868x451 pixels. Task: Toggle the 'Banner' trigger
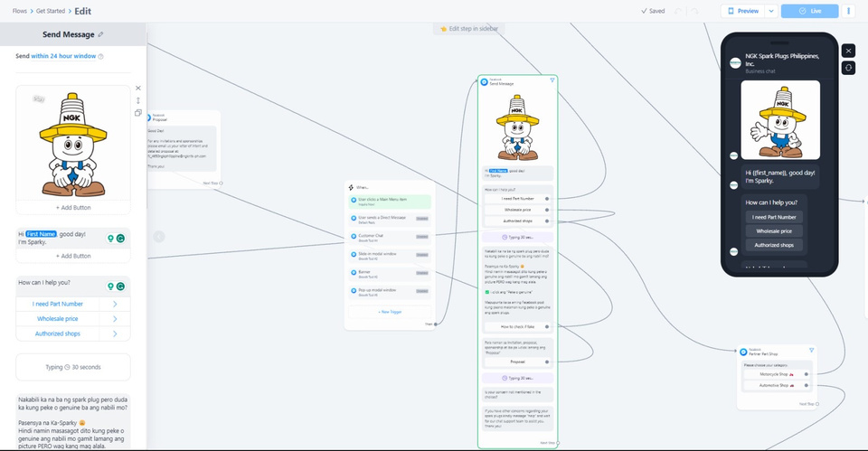422,273
